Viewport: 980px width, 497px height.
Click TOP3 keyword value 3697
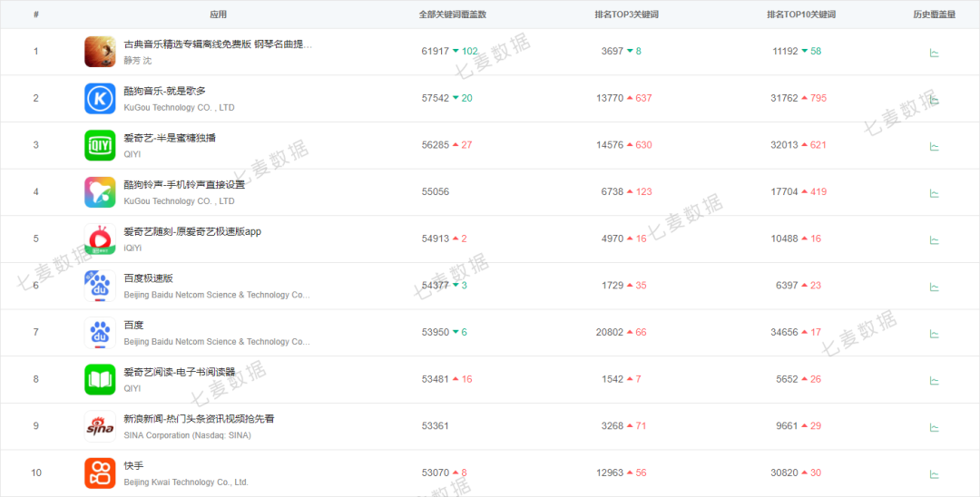[612, 51]
